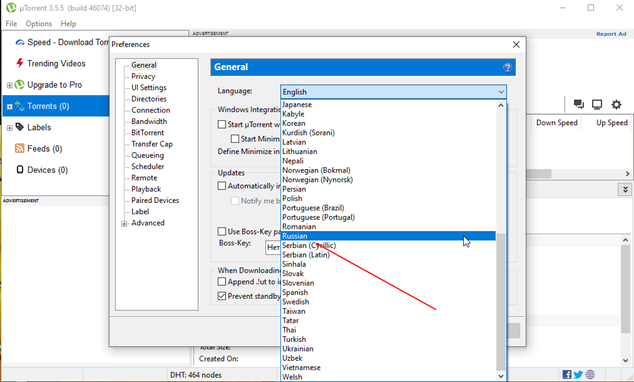Toggle Automatically install updates checkbox
The height and width of the screenshot is (382, 634).
[222, 186]
